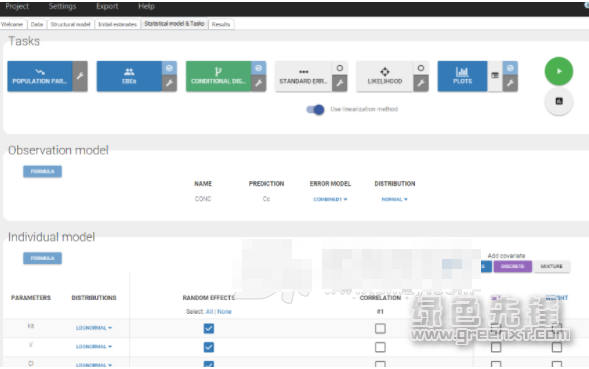This screenshot has width=589, height=369.
Task: Open the plots list icon next to Plots
Action: pos(495,76)
